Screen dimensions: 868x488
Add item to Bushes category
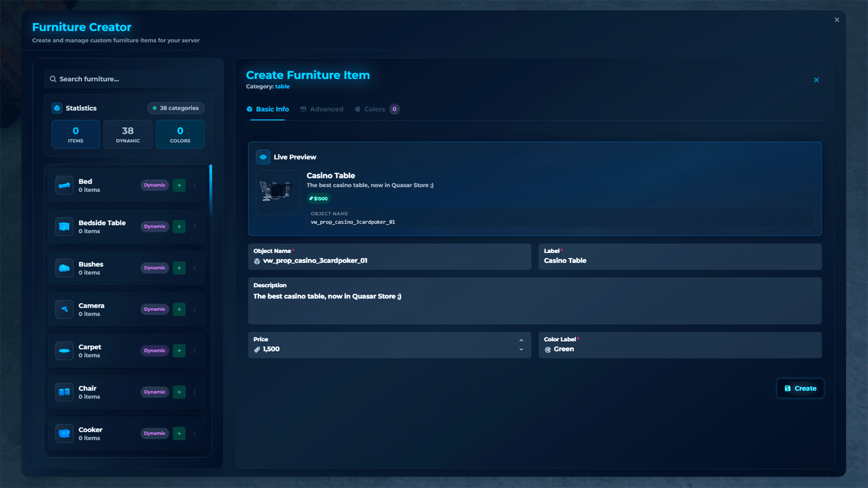click(179, 268)
